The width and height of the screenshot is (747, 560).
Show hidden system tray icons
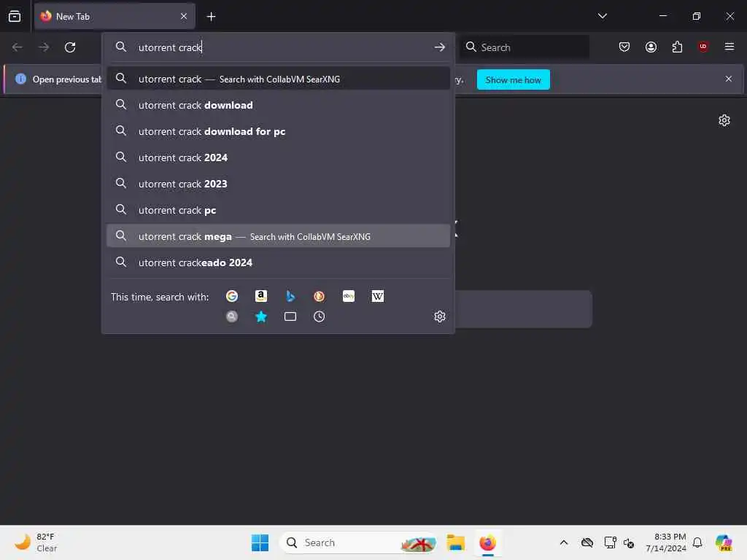(x=564, y=542)
